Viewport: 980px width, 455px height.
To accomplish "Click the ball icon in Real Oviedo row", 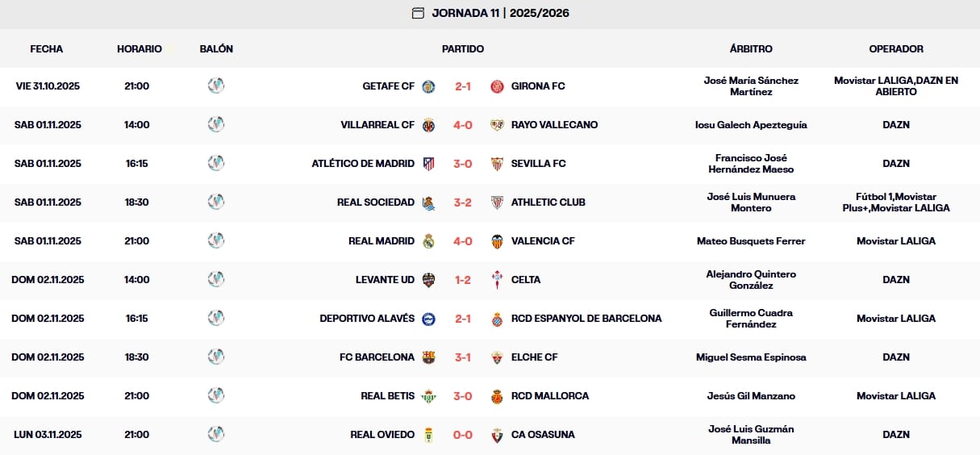I will [x=215, y=435].
